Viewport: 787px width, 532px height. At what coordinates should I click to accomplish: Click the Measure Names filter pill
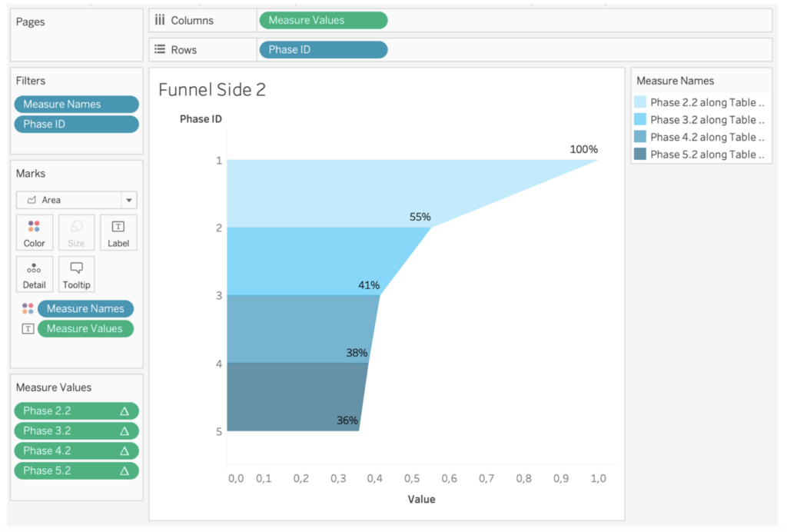pos(76,104)
